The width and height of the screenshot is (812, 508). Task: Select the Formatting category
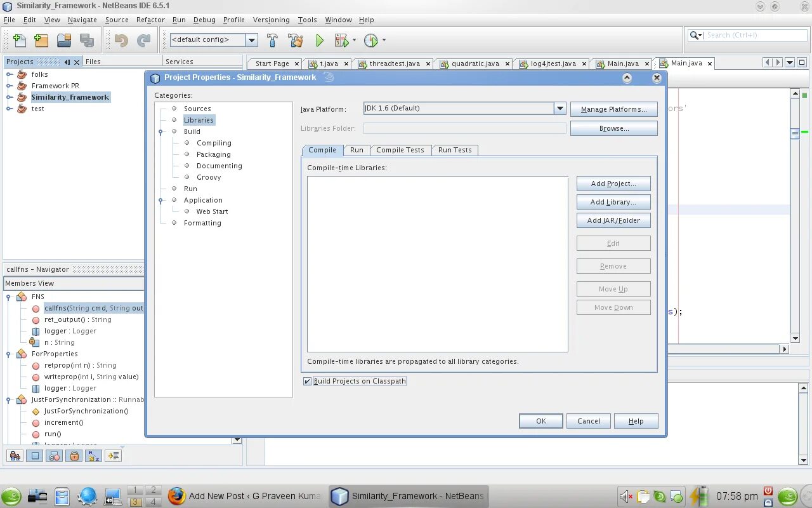[x=202, y=223]
